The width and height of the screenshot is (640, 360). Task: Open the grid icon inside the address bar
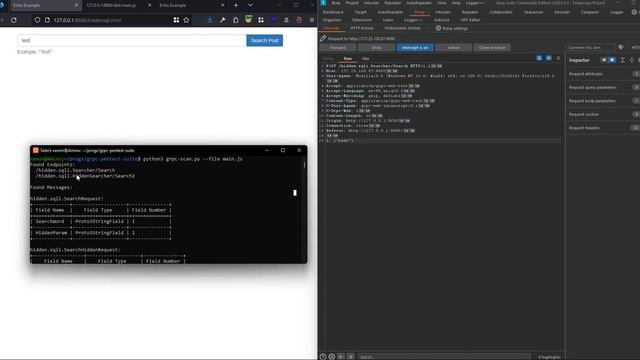[x=176, y=20]
